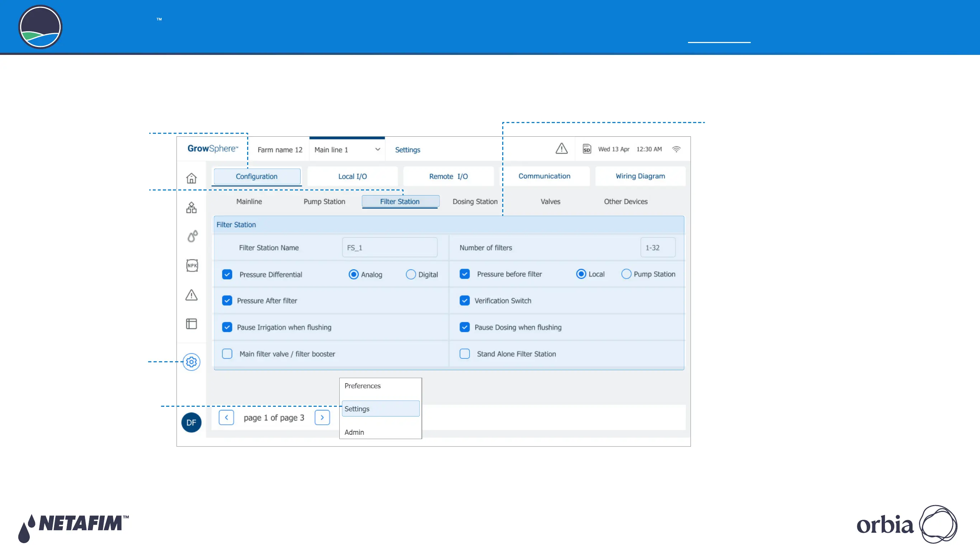Click the Settings header link
This screenshot has height=551, width=980.
click(x=407, y=150)
